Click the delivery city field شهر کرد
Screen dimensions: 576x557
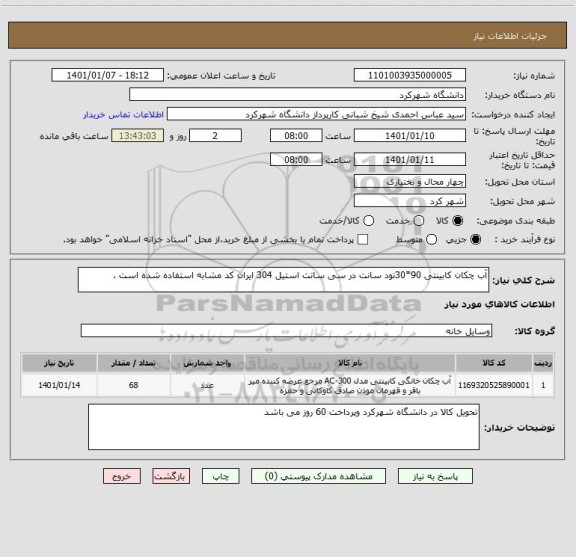tap(410, 201)
